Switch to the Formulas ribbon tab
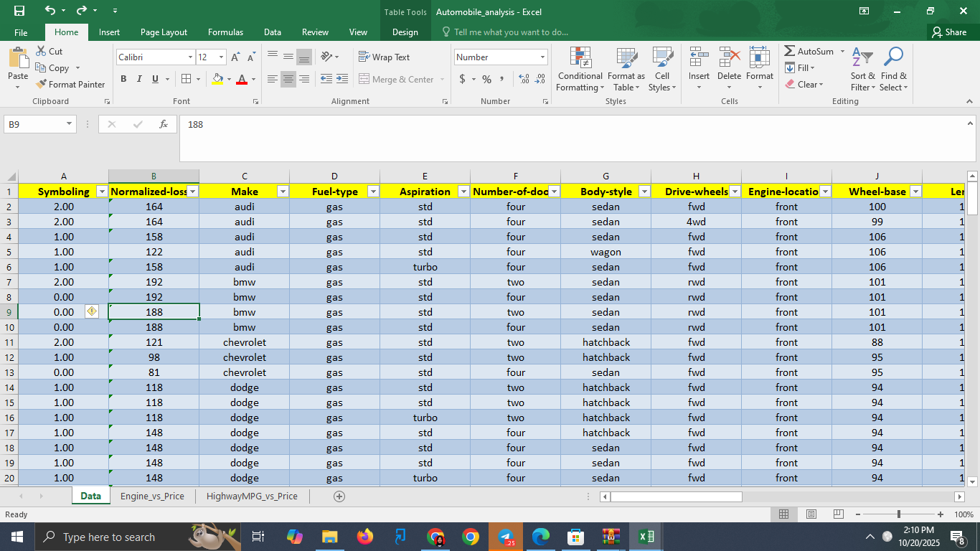980x551 pixels. pyautogui.click(x=225, y=32)
